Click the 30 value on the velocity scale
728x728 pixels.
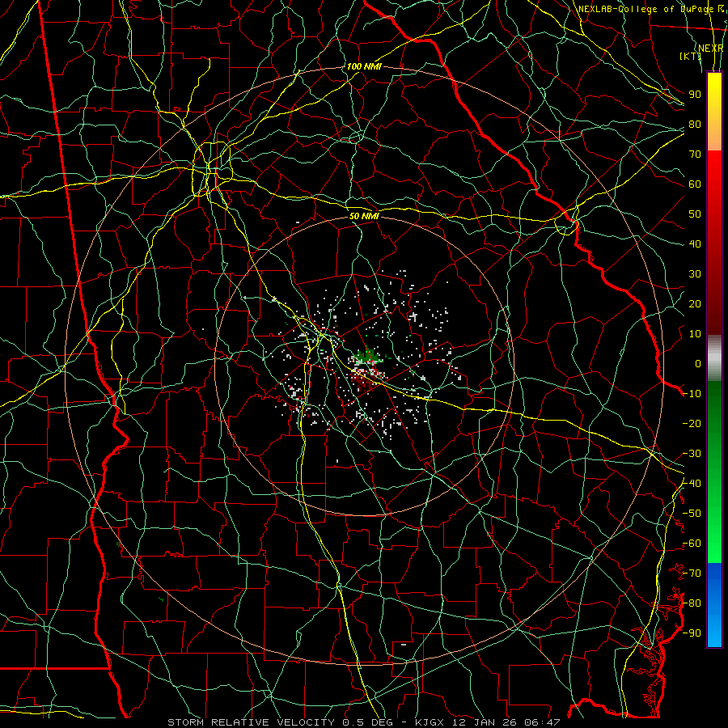[x=695, y=274]
